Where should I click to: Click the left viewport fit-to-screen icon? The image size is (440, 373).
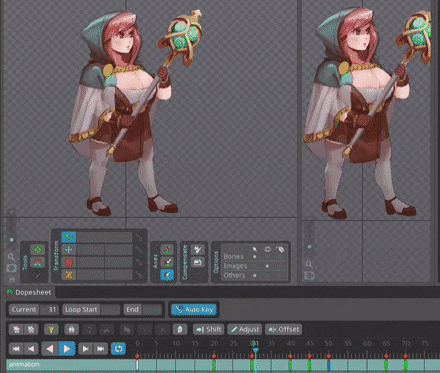(x=11, y=268)
